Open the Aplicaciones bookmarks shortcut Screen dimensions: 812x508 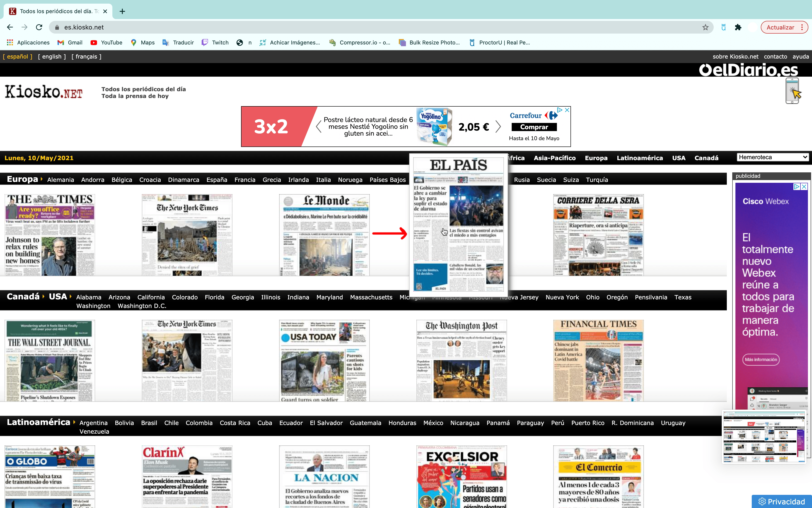28,42
